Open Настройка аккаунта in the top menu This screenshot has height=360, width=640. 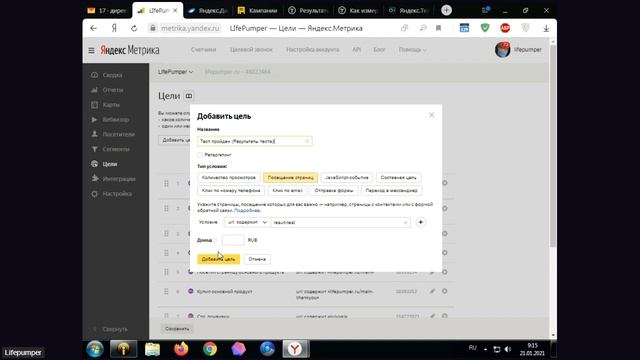tap(313, 50)
